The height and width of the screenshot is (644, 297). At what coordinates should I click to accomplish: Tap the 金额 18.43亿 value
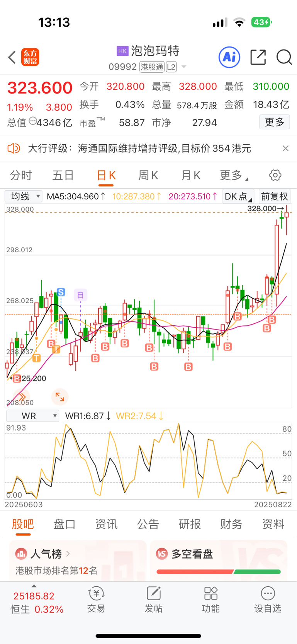pos(271,104)
